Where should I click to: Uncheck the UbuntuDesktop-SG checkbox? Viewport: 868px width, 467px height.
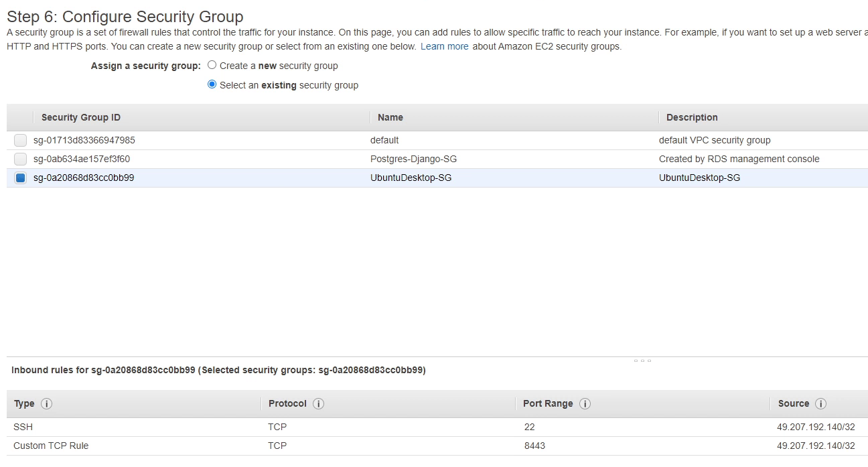19,178
